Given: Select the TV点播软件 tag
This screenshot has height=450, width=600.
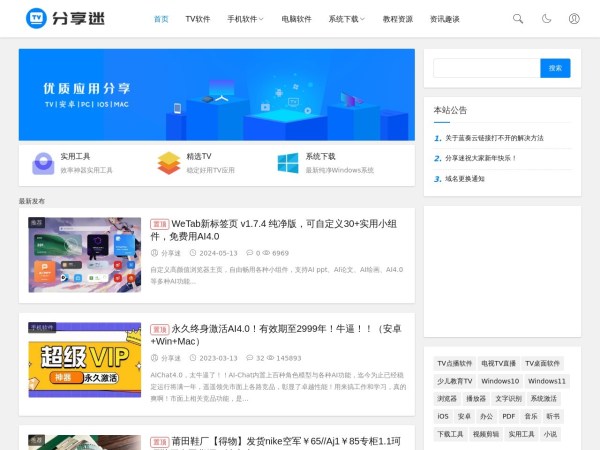Looking at the screenshot, I should pos(455,364).
